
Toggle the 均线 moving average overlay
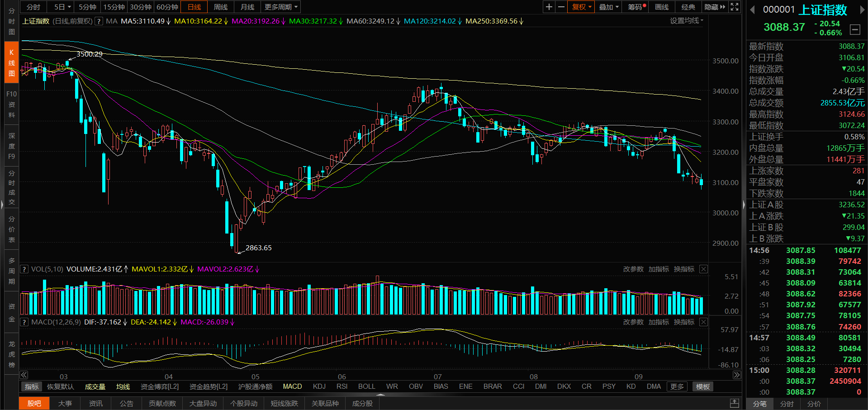(x=123, y=386)
